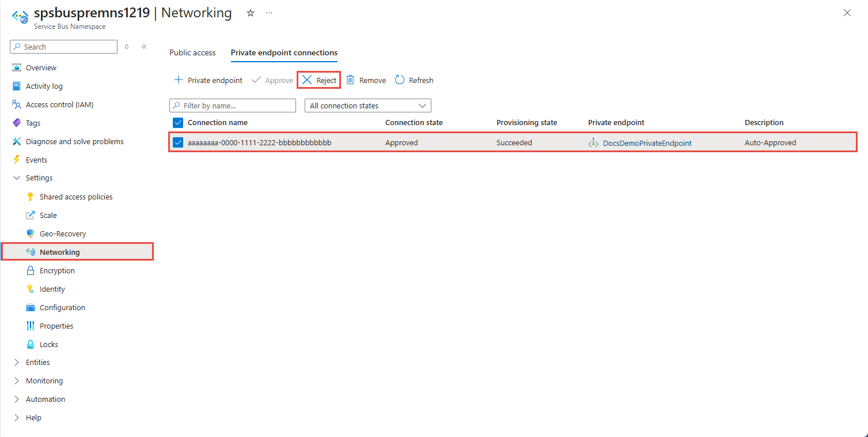Toggle sidebar menu expand/collapse arrows
Screen dimensions: 868x437
(127, 47)
